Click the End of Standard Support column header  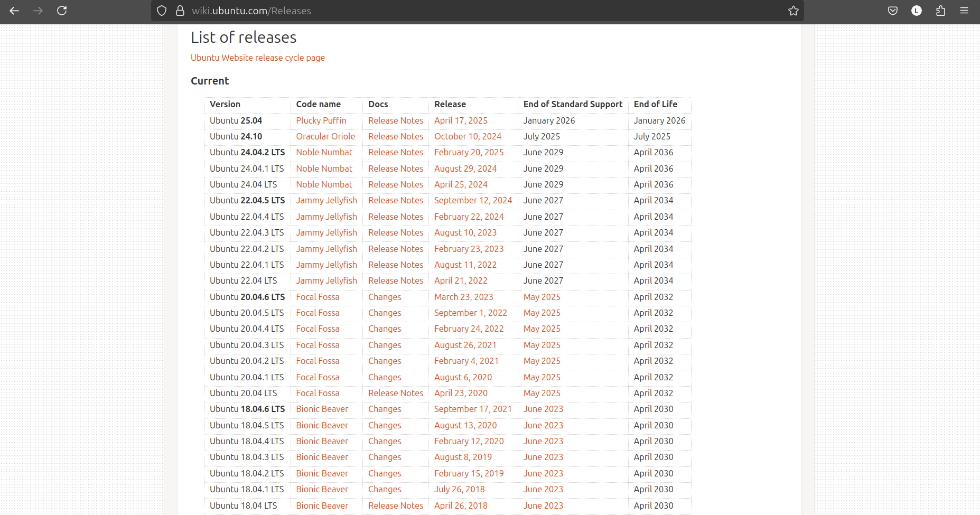(573, 104)
